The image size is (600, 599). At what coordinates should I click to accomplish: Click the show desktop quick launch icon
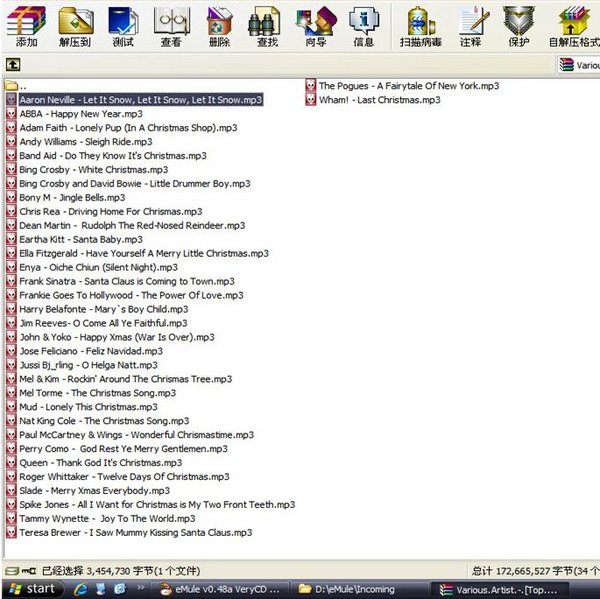click(x=101, y=589)
